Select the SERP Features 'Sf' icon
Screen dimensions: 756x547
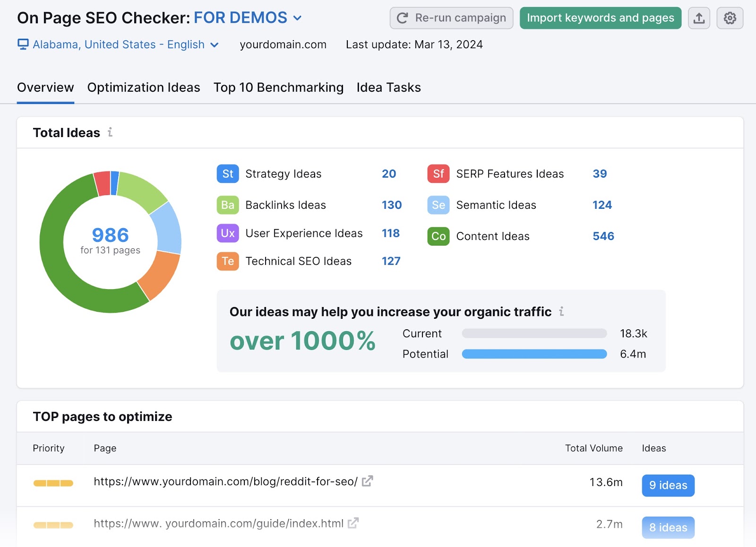point(438,174)
